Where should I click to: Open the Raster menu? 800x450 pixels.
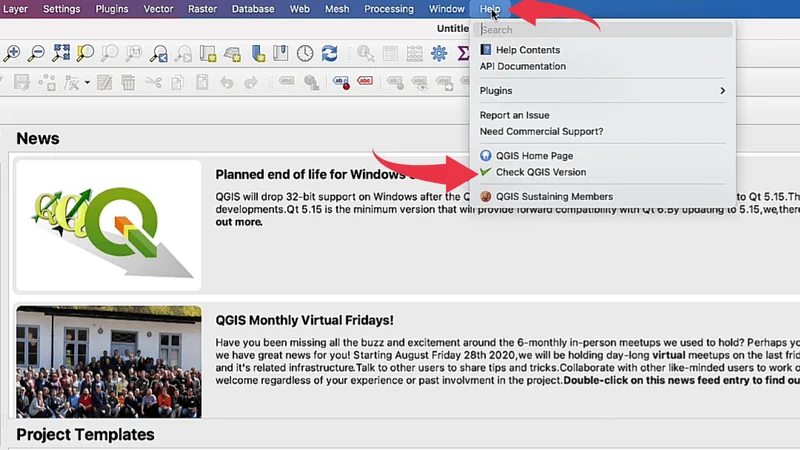coord(201,9)
